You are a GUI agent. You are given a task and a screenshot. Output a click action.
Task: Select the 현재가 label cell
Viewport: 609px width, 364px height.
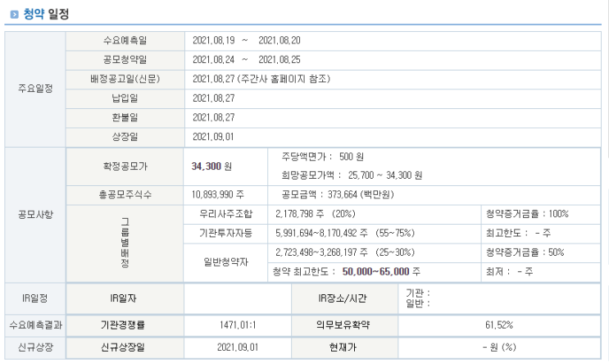[x=345, y=348]
